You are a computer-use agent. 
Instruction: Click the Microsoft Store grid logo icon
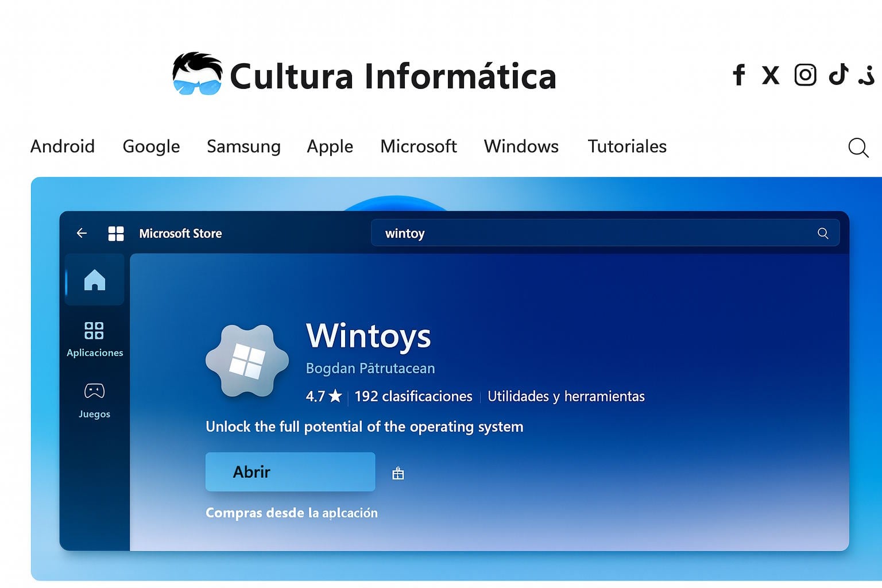click(117, 233)
